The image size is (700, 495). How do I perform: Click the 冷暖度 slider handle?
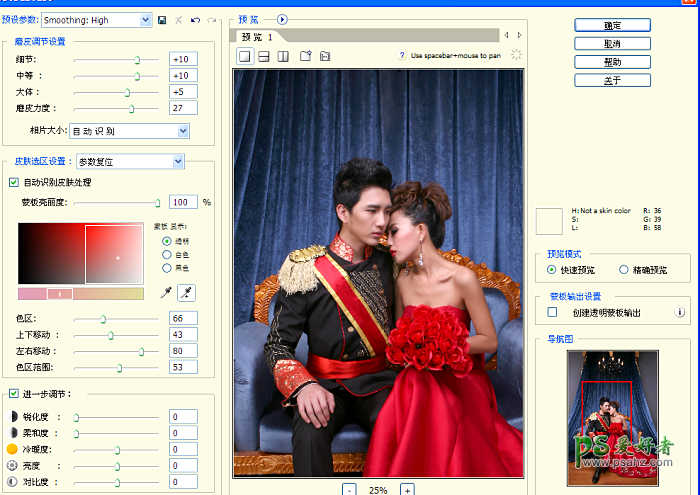click(117, 450)
